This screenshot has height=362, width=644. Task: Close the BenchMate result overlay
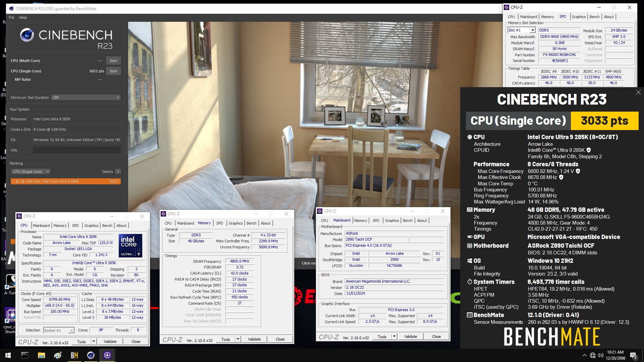(x=638, y=93)
